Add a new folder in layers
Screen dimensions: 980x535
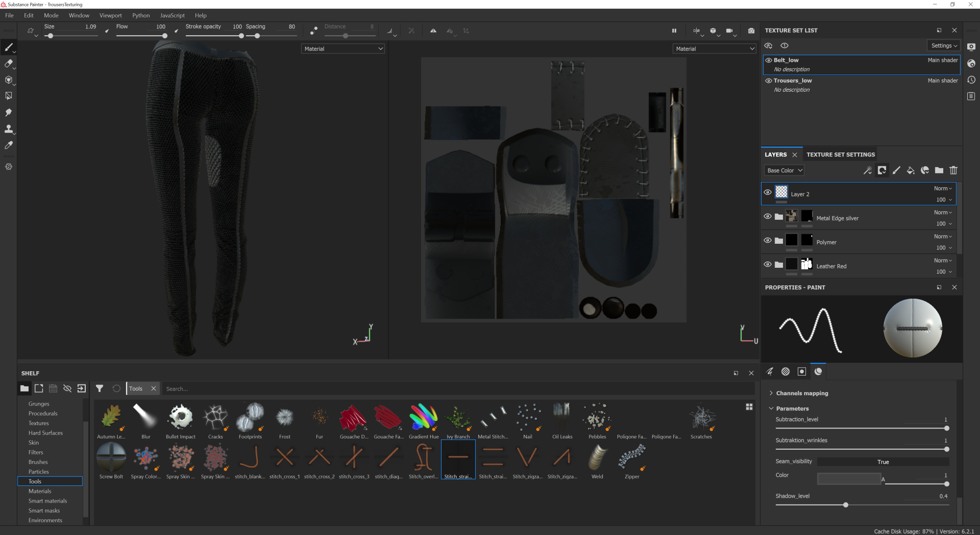pyautogui.click(x=939, y=170)
